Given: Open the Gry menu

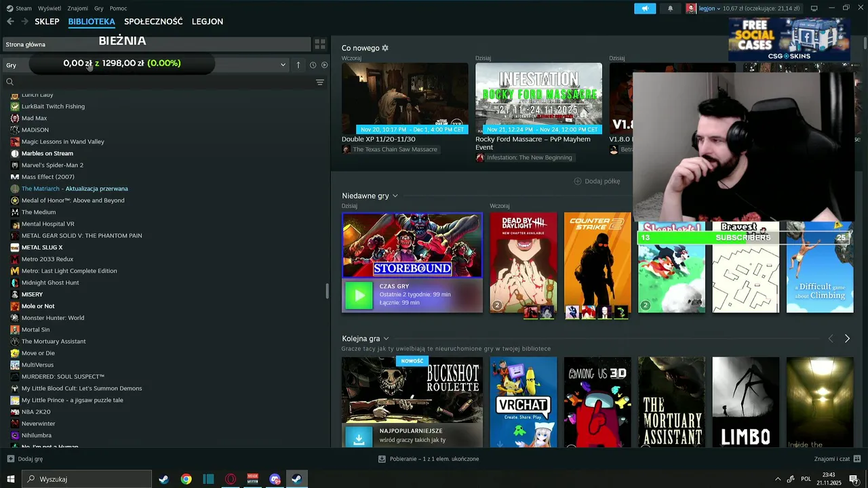Looking at the screenshot, I should tap(99, 8).
